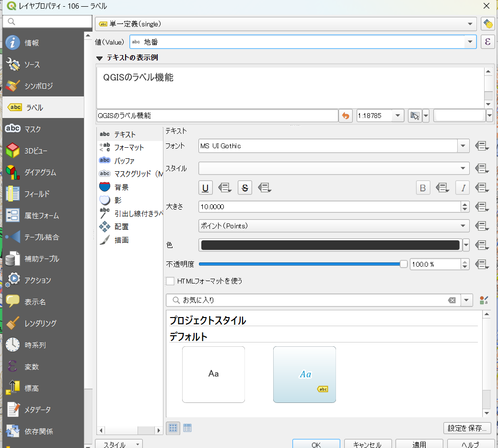This screenshot has width=498, height=448.
Task: Reset the sample text to default
Action: [x=346, y=116]
